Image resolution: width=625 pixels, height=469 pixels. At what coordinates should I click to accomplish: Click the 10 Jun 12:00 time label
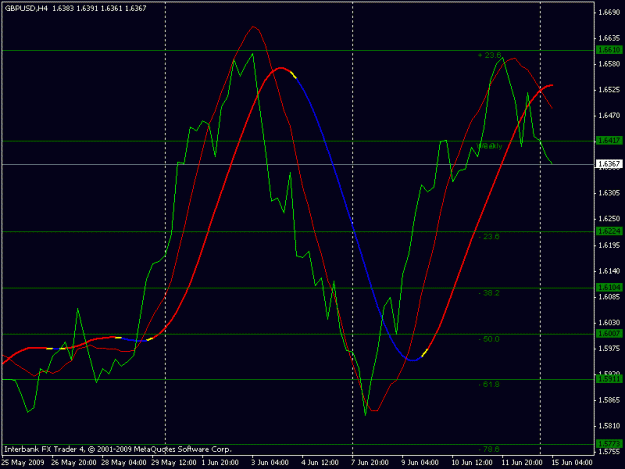click(x=472, y=463)
